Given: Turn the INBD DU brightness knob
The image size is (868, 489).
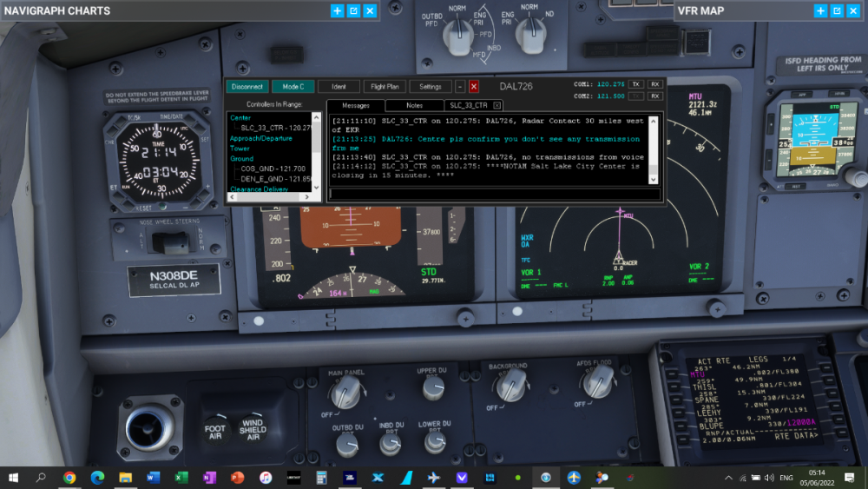Looking at the screenshot, I should click(391, 444).
